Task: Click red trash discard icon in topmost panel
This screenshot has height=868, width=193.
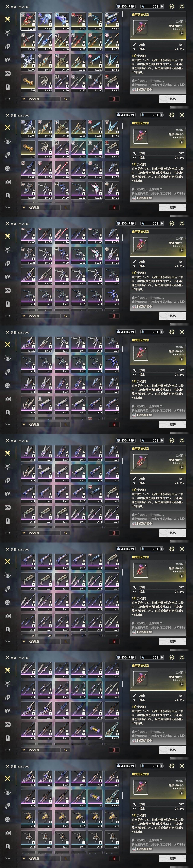Action: 114,99
